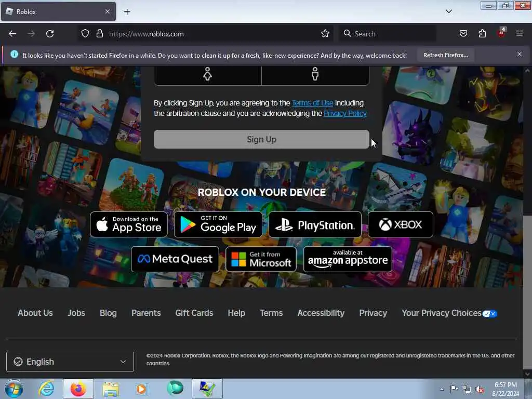The height and width of the screenshot is (399, 532).
Task: Open the Meta Quest badge
Action: tap(175, 259)
